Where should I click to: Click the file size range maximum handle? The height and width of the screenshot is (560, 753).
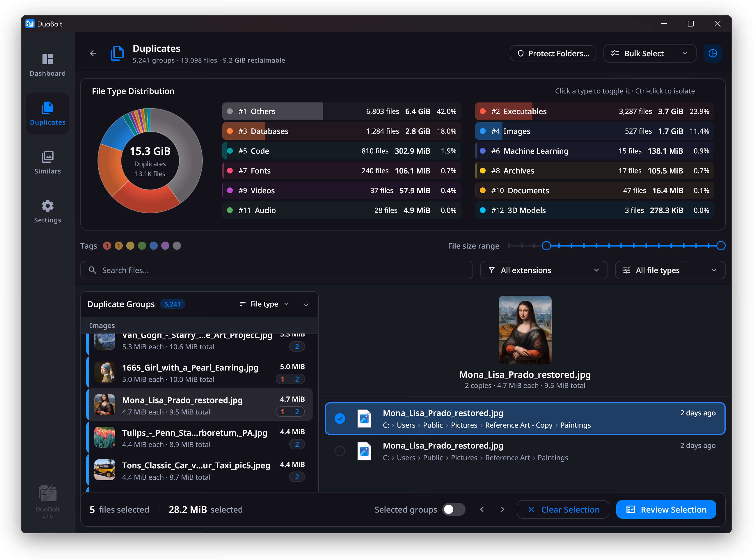pyautogui.click(x=720, y=246)
